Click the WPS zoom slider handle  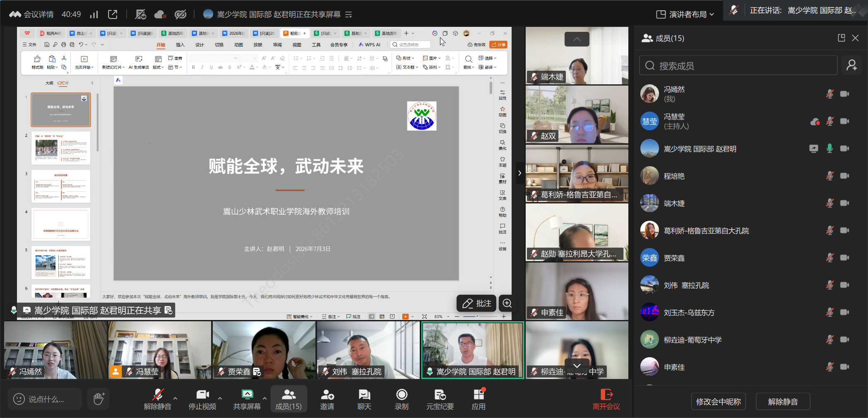[477, 316]
